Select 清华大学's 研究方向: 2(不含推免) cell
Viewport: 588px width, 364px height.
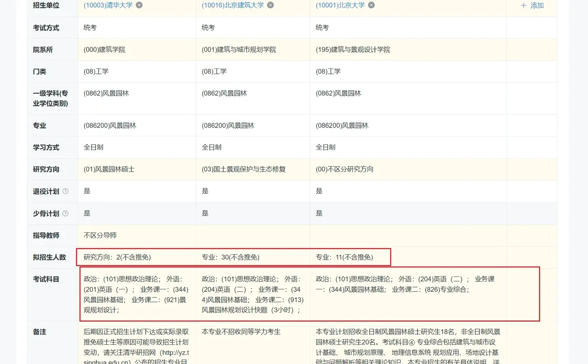point(116,257)
